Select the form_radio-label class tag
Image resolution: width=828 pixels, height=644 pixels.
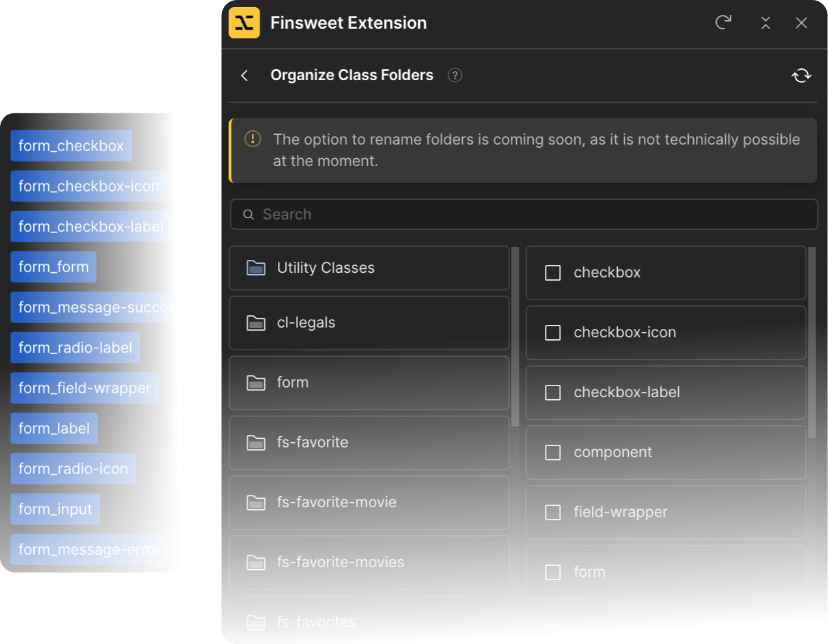pyautogui.click(x=76, y=348)
